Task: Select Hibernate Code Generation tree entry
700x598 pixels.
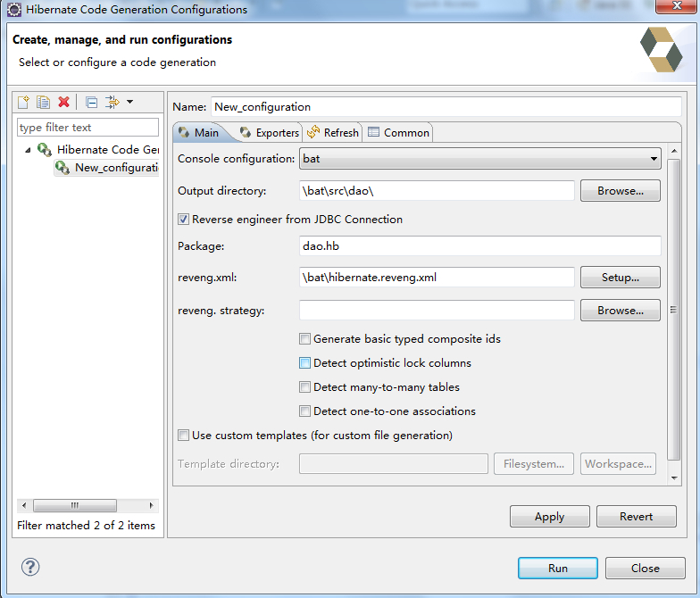Action: (98, 150)
